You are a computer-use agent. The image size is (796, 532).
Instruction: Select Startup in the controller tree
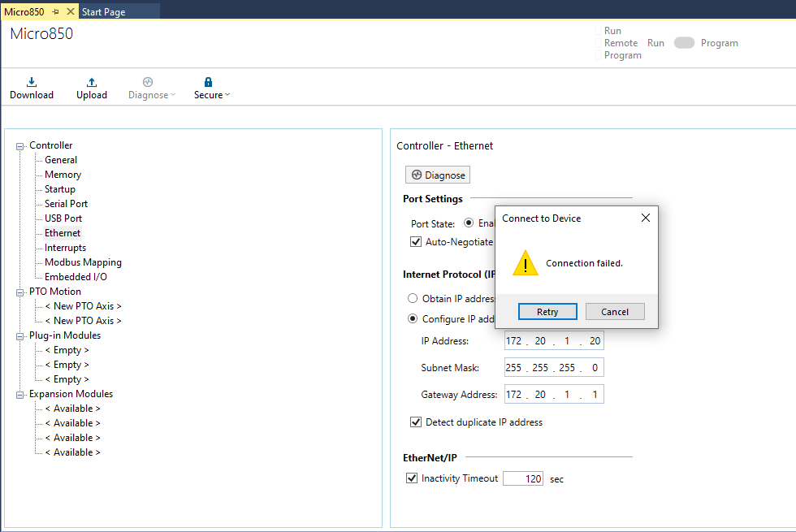[x=60, y=189]
